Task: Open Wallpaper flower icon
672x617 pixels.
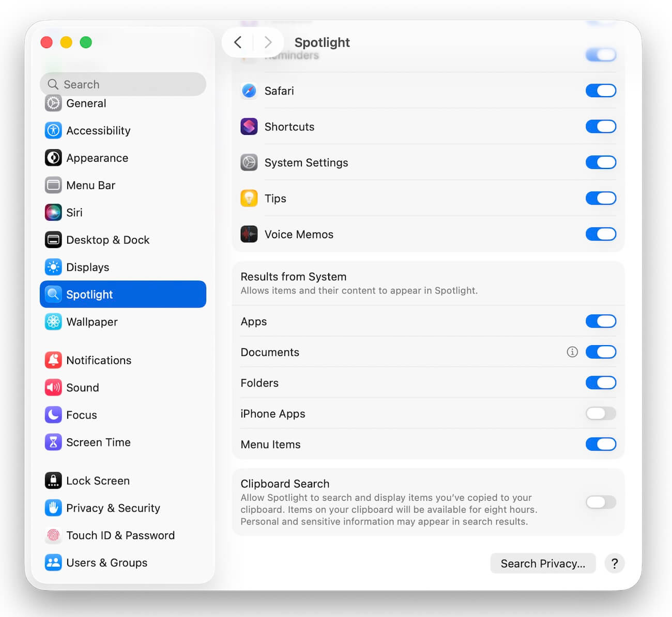Action: click(53, 322)
